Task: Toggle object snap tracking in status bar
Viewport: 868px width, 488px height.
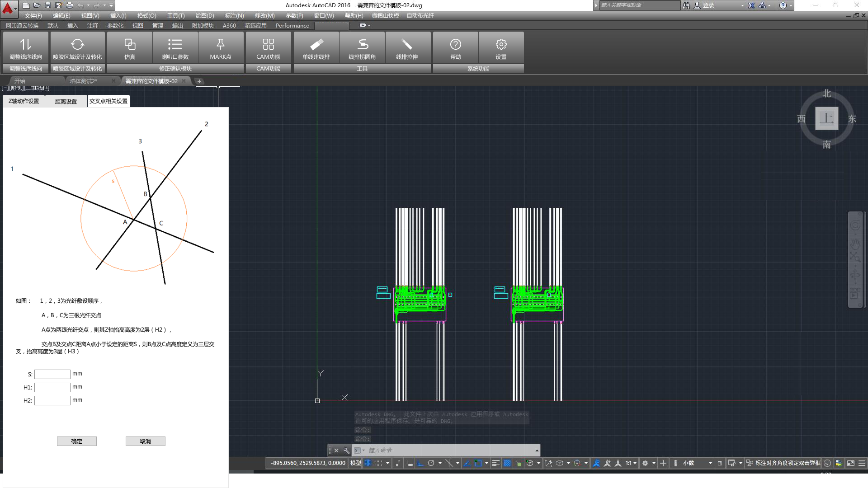Action: point(467,463)
